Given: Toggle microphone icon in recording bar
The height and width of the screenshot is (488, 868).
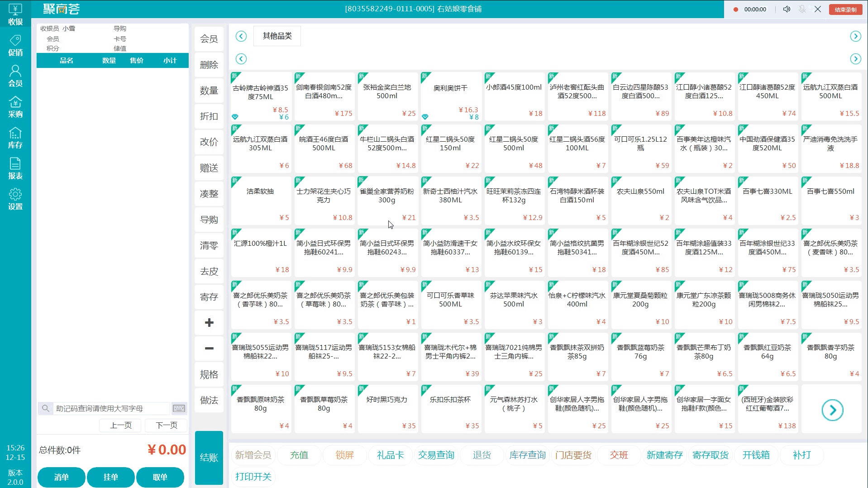Looking at the screenshot, I should [802, 9].
